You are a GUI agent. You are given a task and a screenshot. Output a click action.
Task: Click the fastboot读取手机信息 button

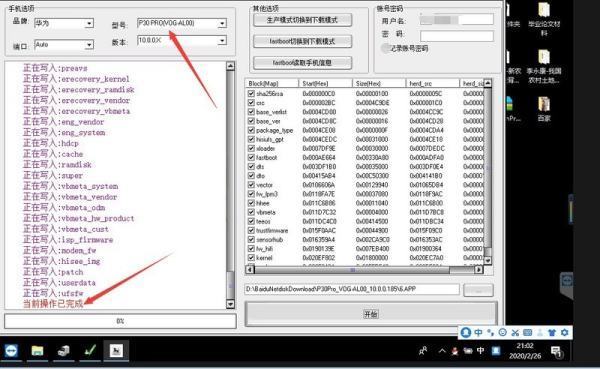pos(302,63)
